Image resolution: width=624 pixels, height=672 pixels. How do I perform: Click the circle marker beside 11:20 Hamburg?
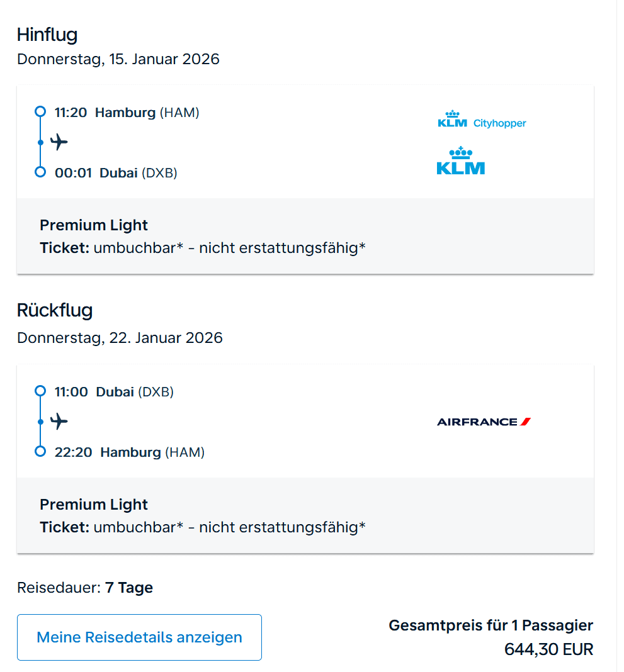click(40, 112)
